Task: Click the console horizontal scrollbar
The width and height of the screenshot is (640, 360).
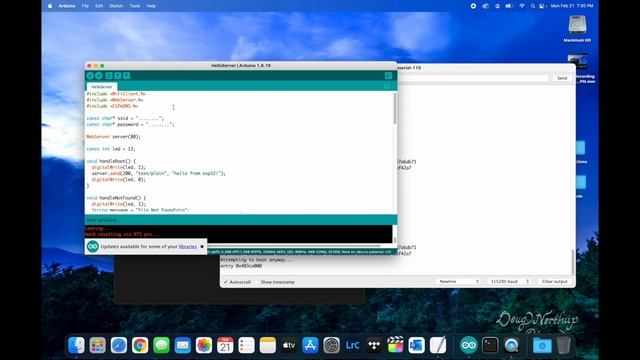Action: 294,246
